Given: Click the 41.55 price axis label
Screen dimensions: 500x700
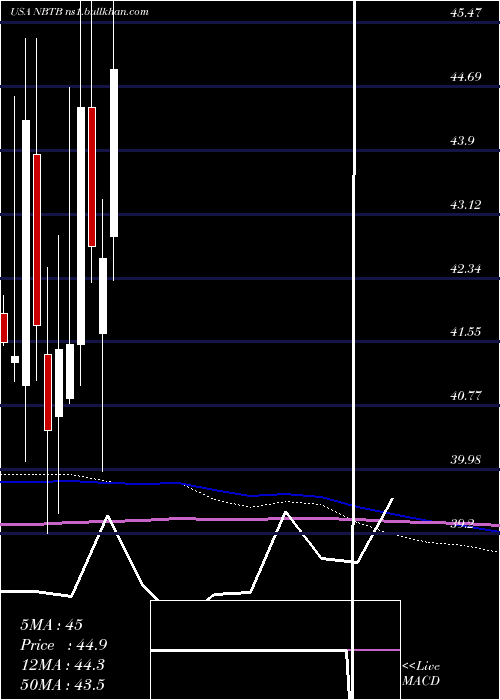Looking at the screenshot, I should click(466, 332).
